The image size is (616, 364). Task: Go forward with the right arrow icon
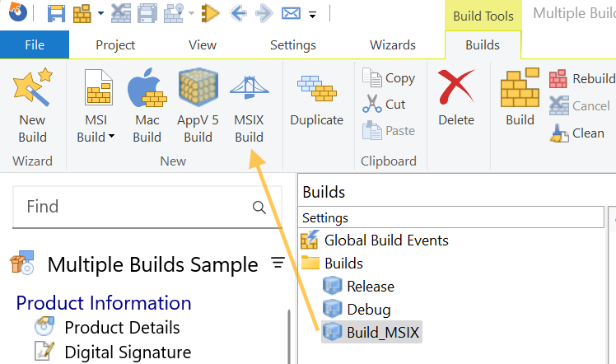pyautogui.click(x=264, y=14)
